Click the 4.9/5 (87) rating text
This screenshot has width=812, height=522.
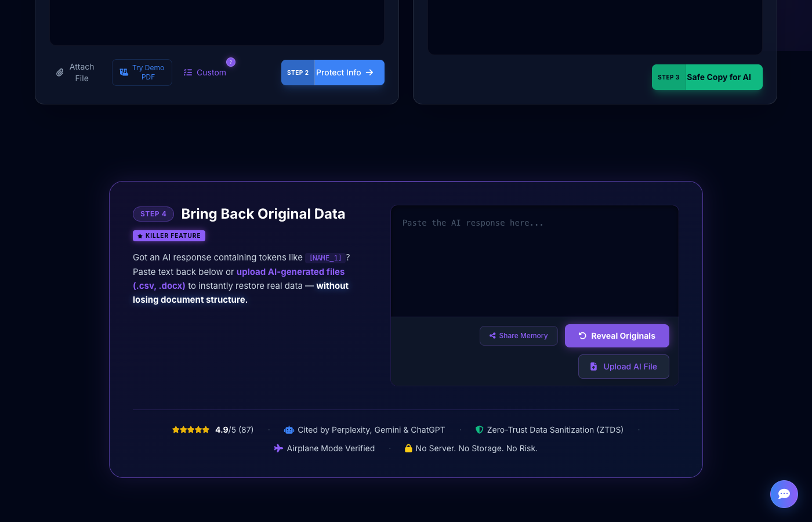(x=234, y=430)
